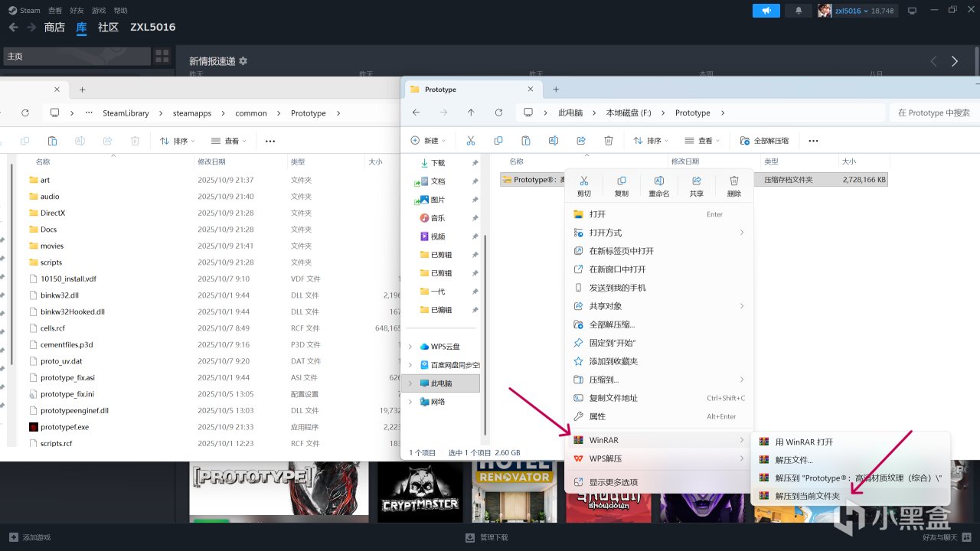Click the 重命名 icon in the context menu
This screenshot has height=551, width=980.
click(x=659, y=186)
